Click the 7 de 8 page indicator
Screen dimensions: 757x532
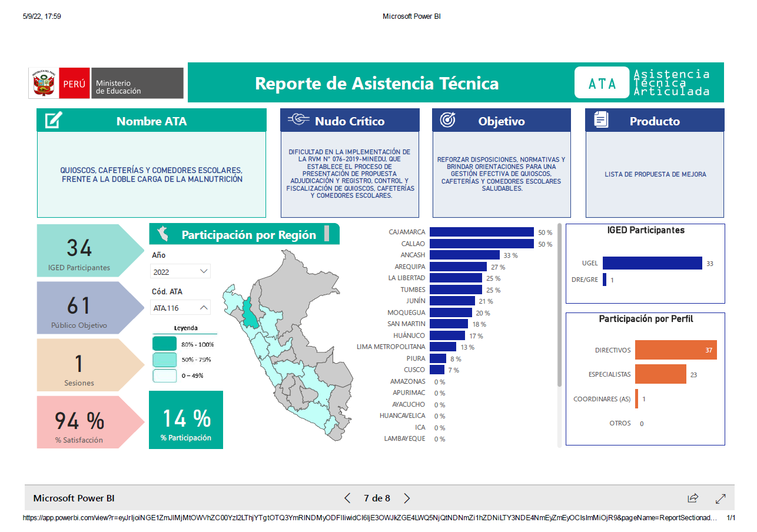[x=377, y=498]
